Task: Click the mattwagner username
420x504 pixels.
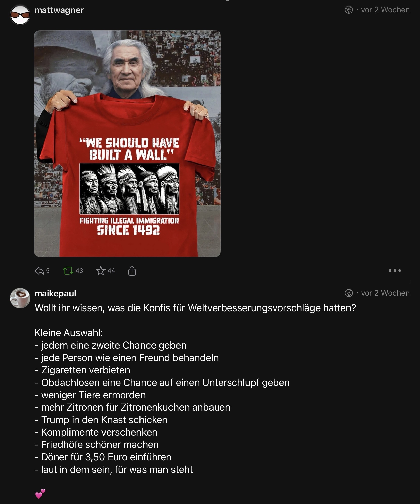Action: click(x=59, y=10)
